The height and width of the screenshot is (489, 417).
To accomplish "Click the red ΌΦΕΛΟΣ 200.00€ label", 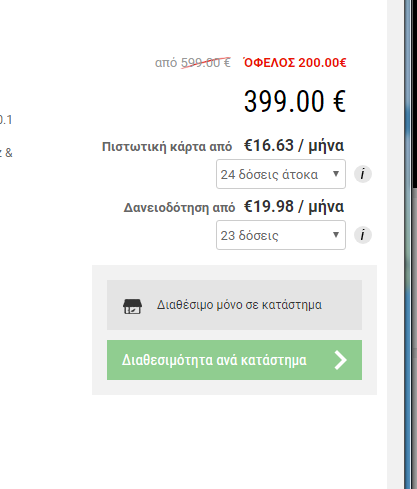I will tap(295, 62).
